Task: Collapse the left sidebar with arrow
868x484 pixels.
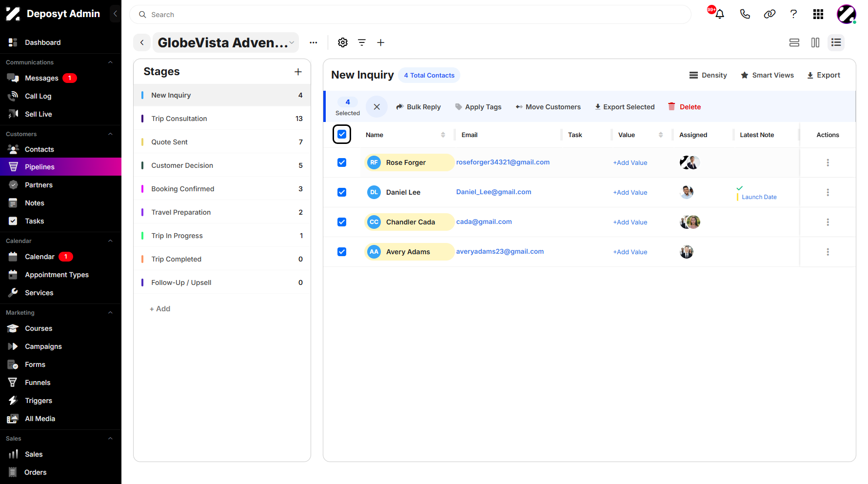Action: 115,14
